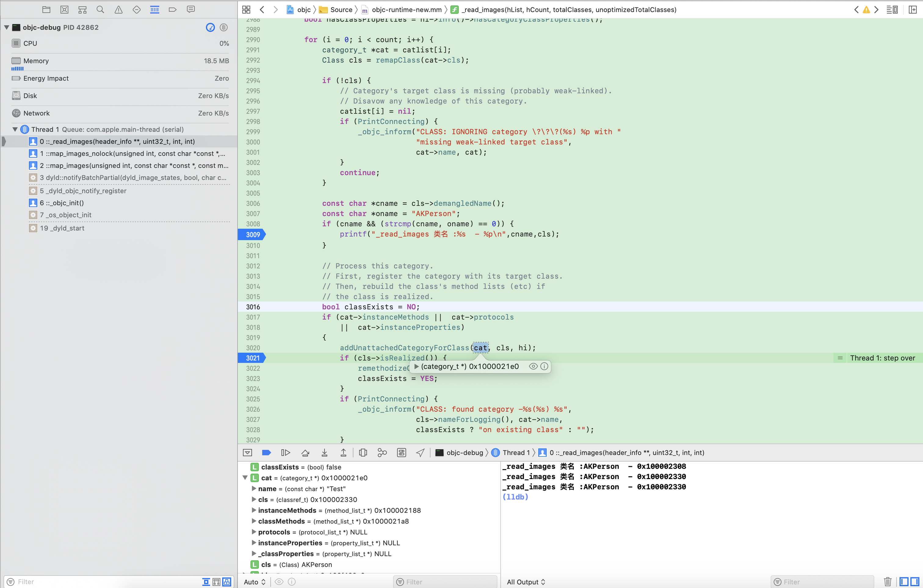923x588 pixels.
Task: Click the Step Out debug button
Action: coord(343,453)
